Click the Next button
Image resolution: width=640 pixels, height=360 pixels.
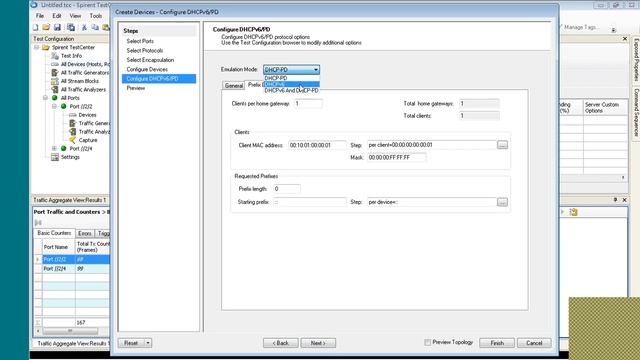click(318, 343)
